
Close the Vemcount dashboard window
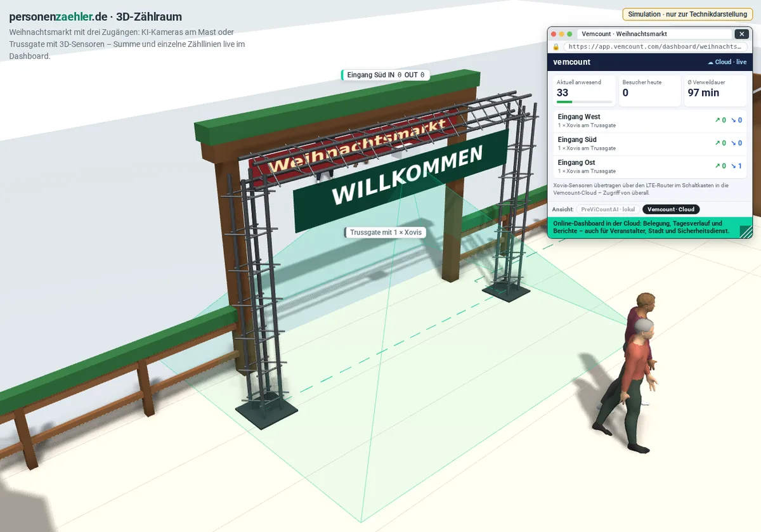741,34
